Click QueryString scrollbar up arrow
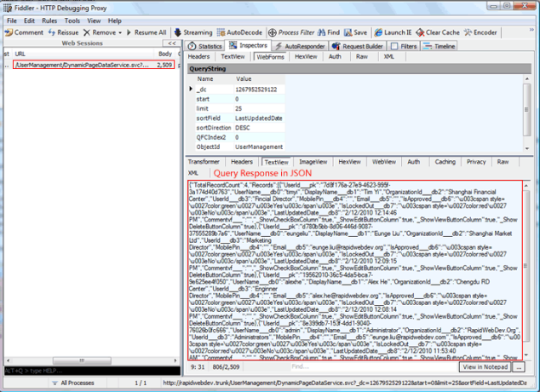Viewport: 540px width, 392px height. pyautogui.click(x=527, y=79)
